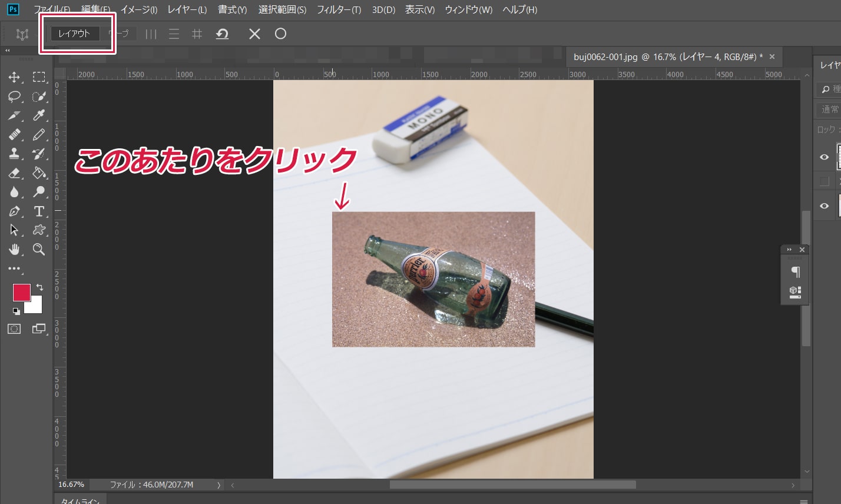Screen dimensions: 841x504
Task: Pick the Clone Stamp tool
Action: (x=14, y=154)
